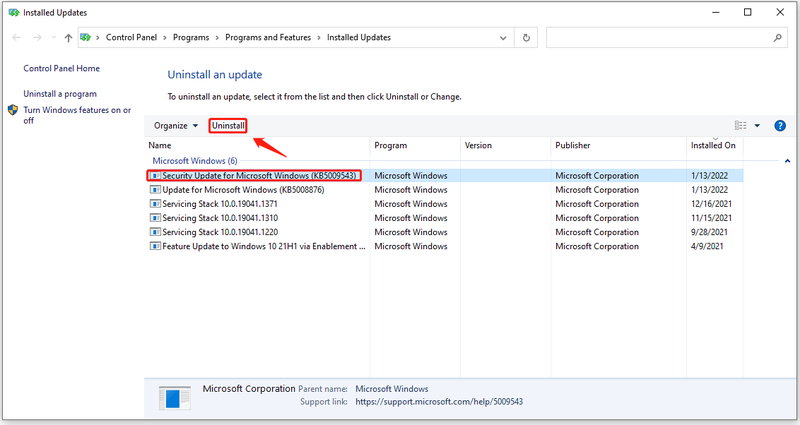Open the Recent locations dropdown arrow
This screenshot has height=425, width=800.
[x=54, y=38]
